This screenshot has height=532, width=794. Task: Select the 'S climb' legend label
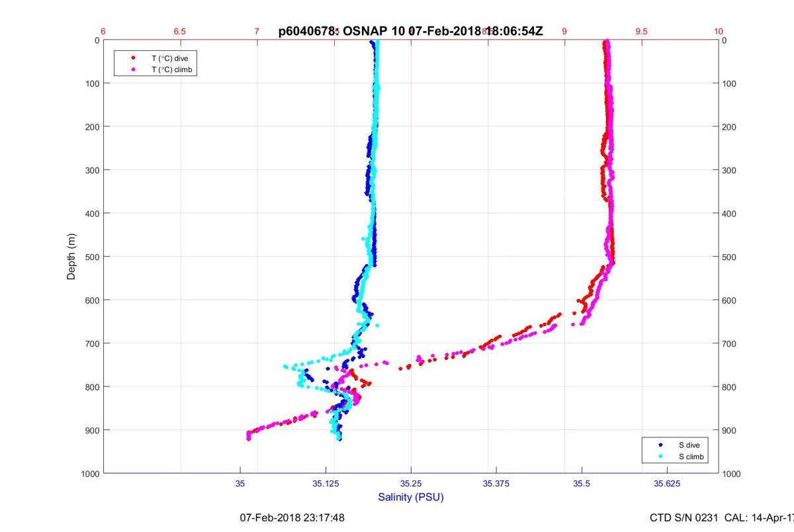(x=691, y=457)
